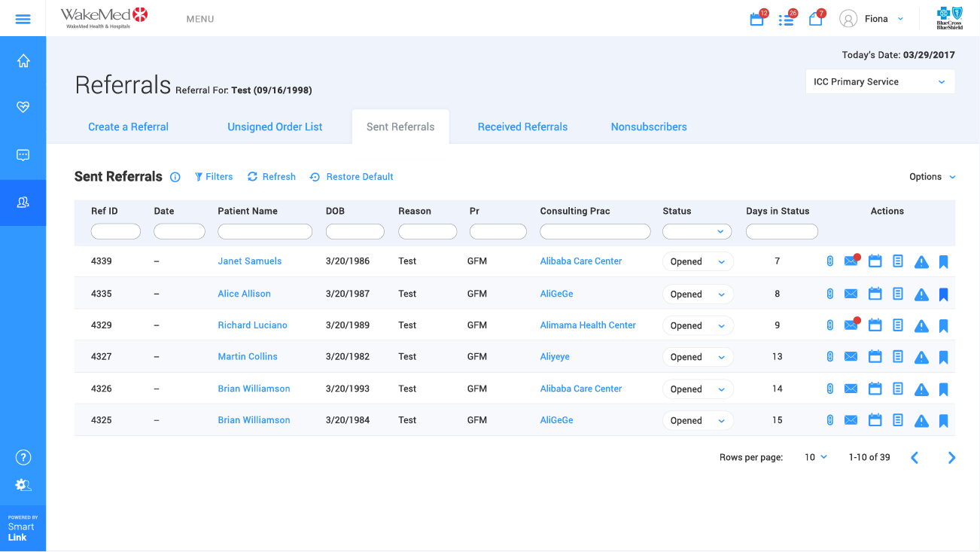
Task: Switch to the Create a Referral tab
Action: point(128,127)
